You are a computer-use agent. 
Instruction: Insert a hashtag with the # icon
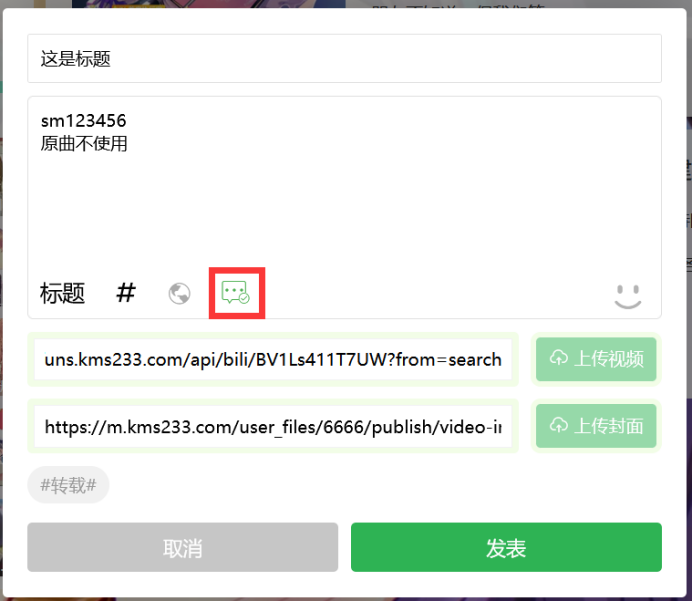126,293
